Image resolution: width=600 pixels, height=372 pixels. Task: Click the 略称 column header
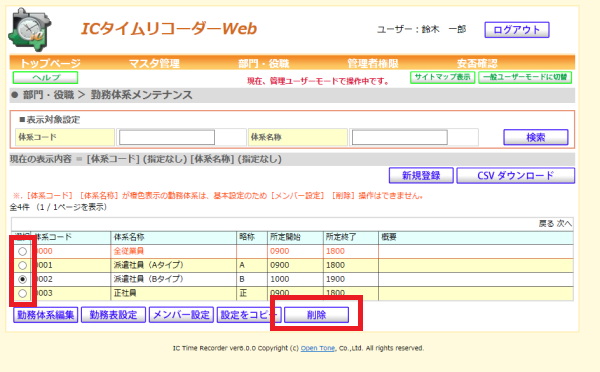click(x=252, y=237)
